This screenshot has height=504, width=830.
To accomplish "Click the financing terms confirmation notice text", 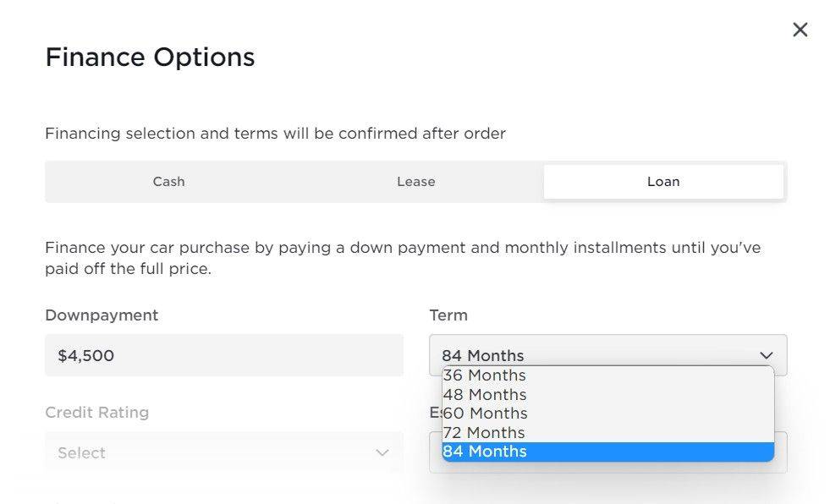I will click(275, 134).
